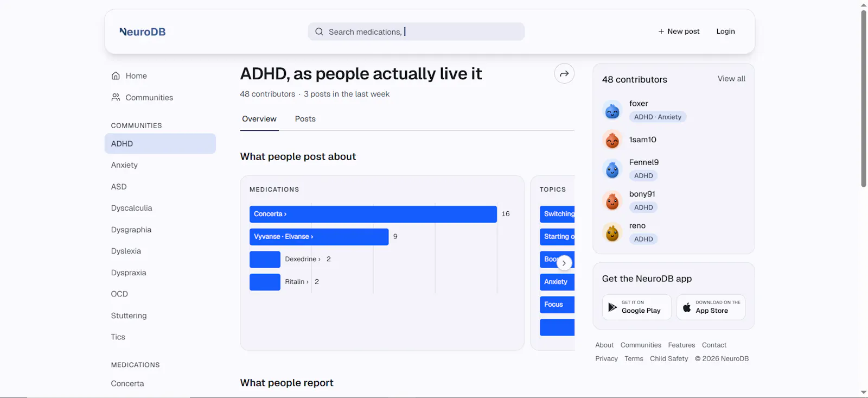Click the Child Safety footer link
The height and width of the screenshot is (398, 868).
point(669,358)
